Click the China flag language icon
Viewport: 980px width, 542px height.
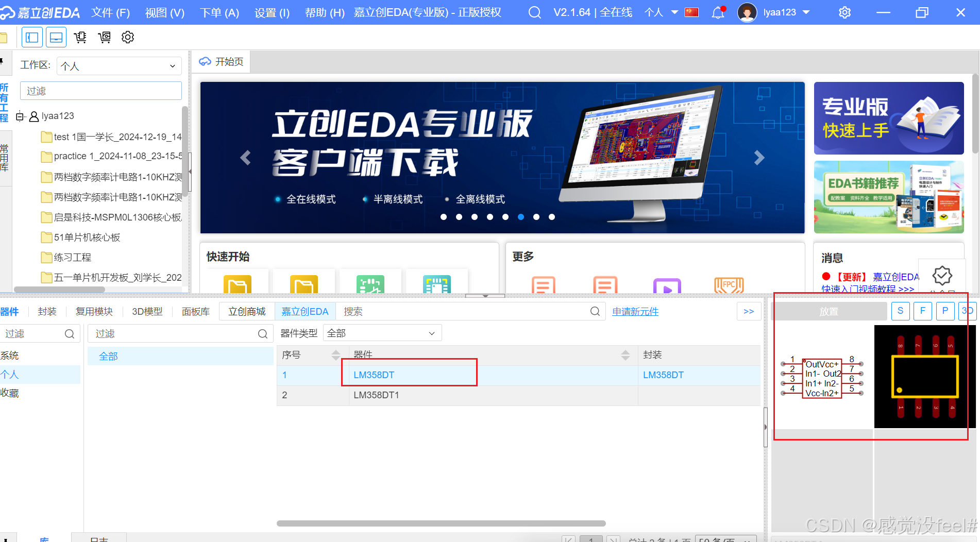(692, 12)
